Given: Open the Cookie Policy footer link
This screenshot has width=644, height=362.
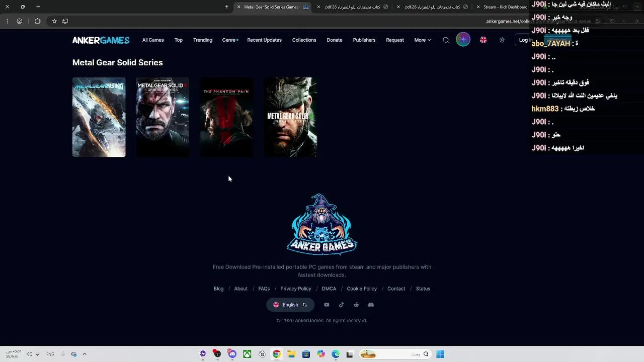Looking at the screenshot, I should [362, 289].
